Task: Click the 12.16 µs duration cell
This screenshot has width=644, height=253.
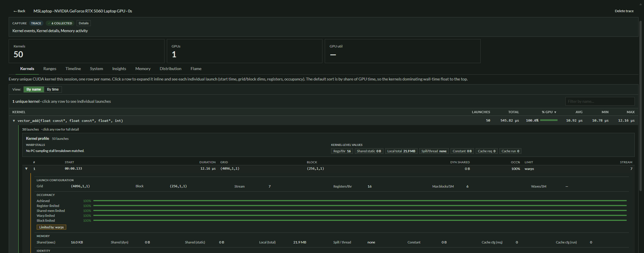Action: click(x=208, y=168)
